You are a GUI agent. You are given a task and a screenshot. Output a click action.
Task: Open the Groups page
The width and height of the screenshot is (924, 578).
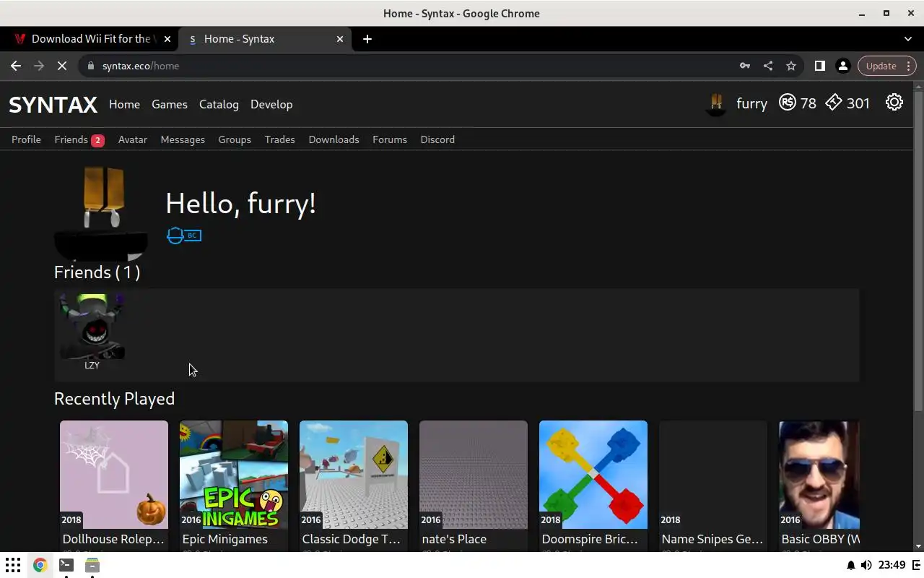[x=235, y=139]
